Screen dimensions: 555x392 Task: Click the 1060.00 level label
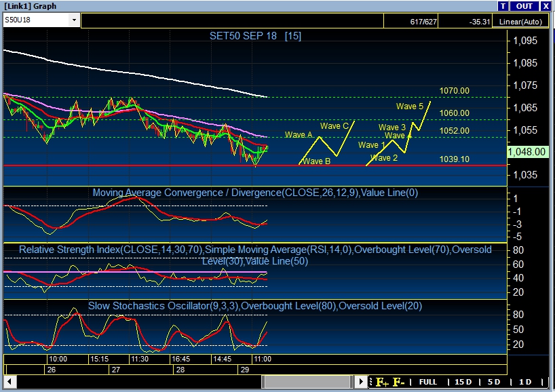click(x=454, y=113)
